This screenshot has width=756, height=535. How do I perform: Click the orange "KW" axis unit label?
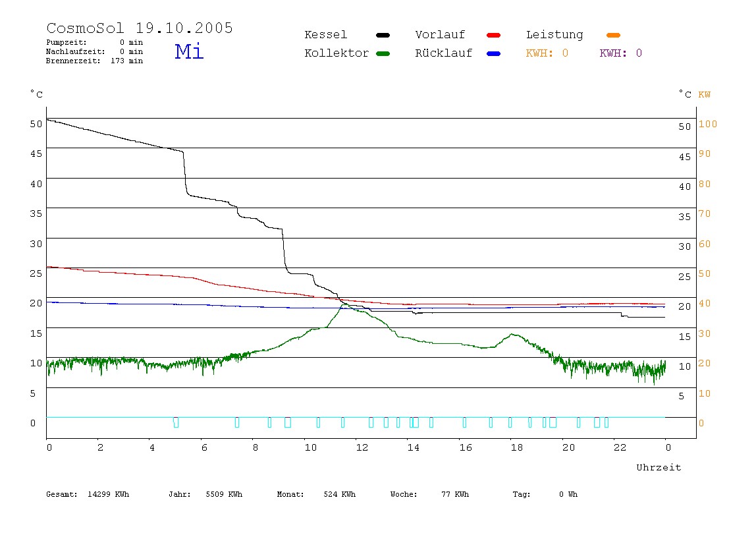click(705, 95)
